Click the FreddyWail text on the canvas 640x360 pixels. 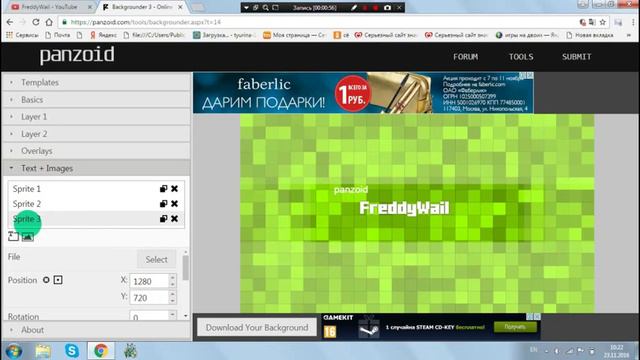pos(404,208)
